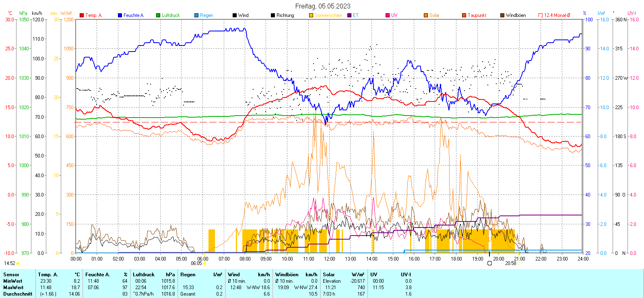This screenshot has width=644, height=298.
Task: Click the Taupunkt legend label
Action: (x=477, y=15)
